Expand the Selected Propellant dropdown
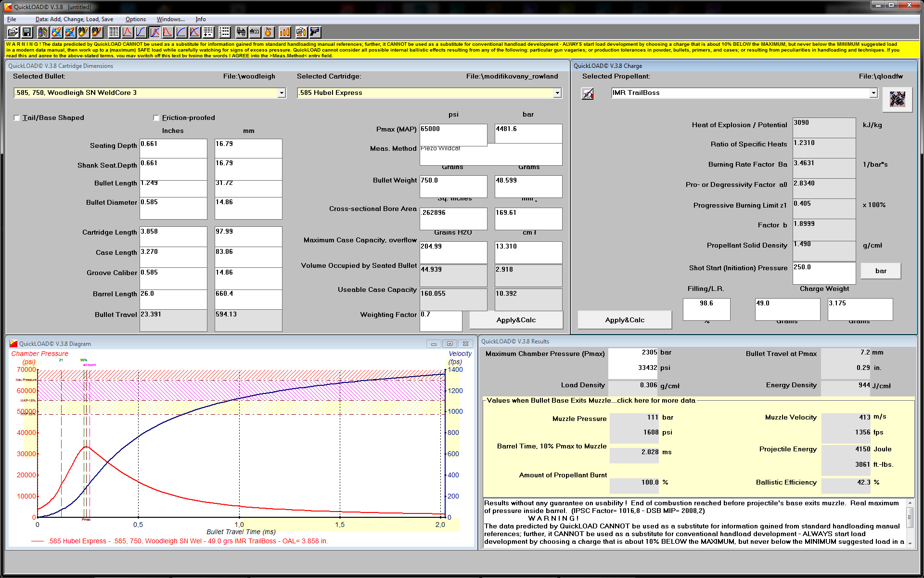This screenshot has width=924, height=578. click(873, 93)
